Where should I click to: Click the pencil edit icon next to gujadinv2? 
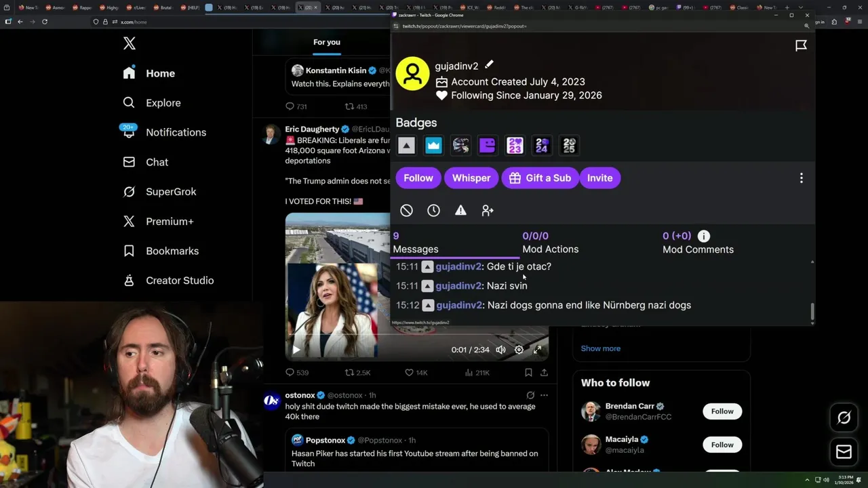coord(489,64)
